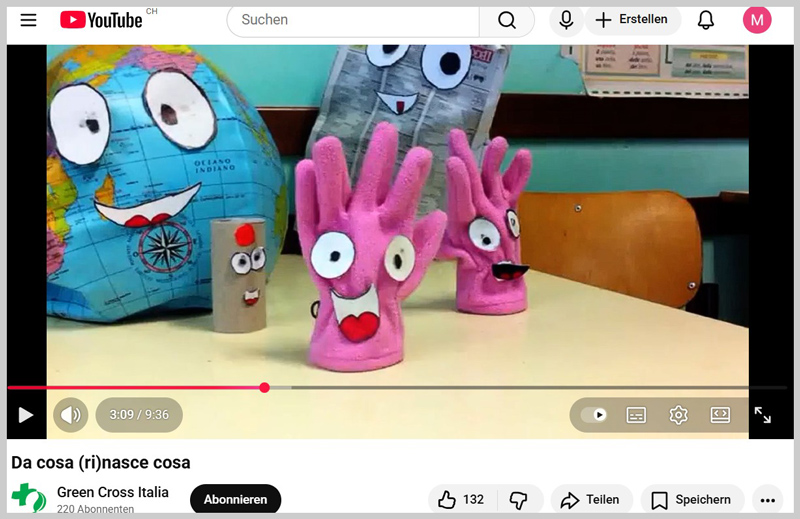Toggle subtitles on the video
This screenshot has height=519, width=800.
point(636,414)
